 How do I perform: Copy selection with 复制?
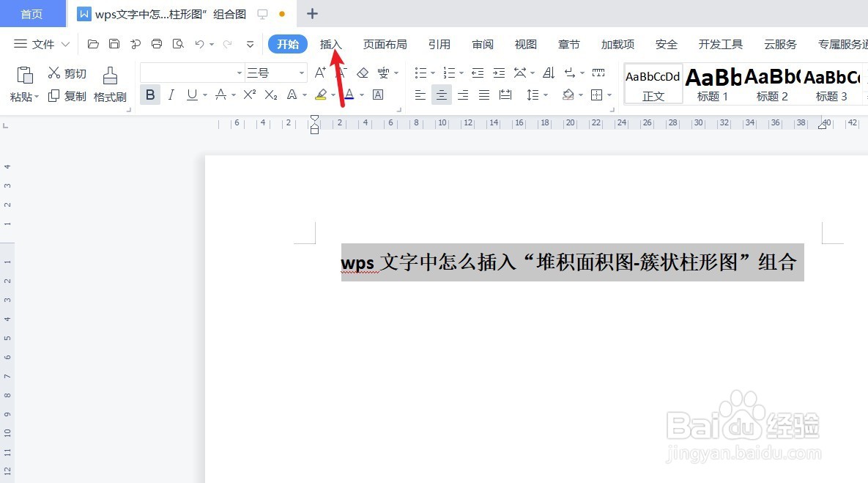point(67,96)
